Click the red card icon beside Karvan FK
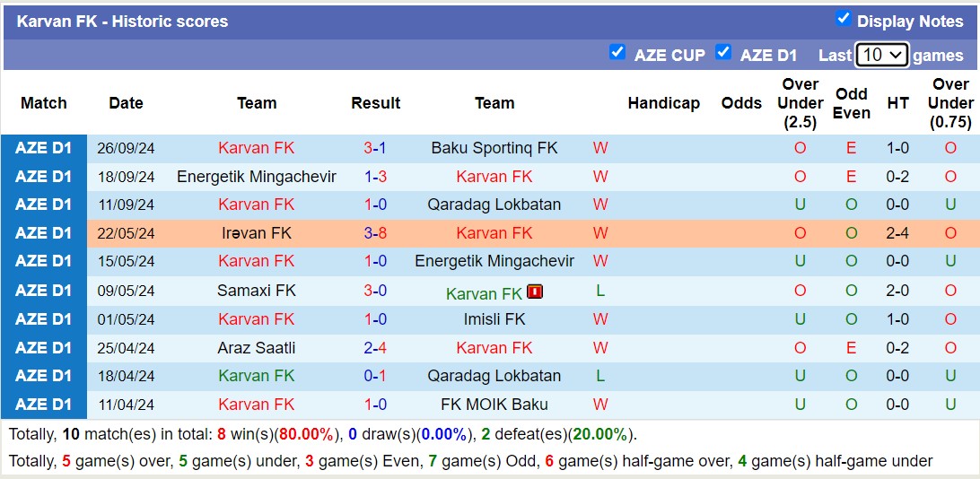980x479 pixels. click(x=535, y=292)
